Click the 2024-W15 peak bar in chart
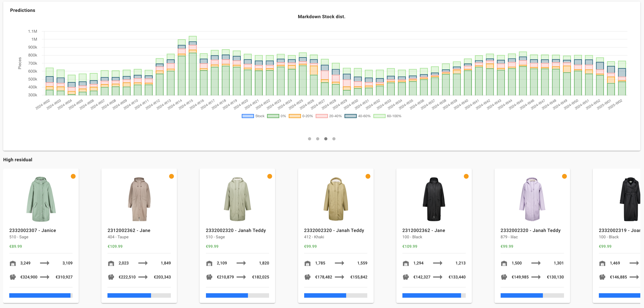The width and height of the screenshot is (644, 308). (x=193, y=74)
